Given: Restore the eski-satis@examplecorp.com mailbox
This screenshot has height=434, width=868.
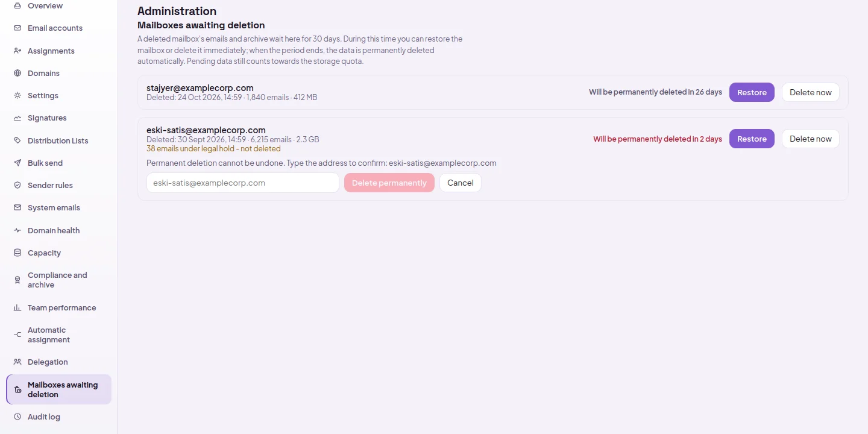Looking at the screenshot, I should click(752, 139).
